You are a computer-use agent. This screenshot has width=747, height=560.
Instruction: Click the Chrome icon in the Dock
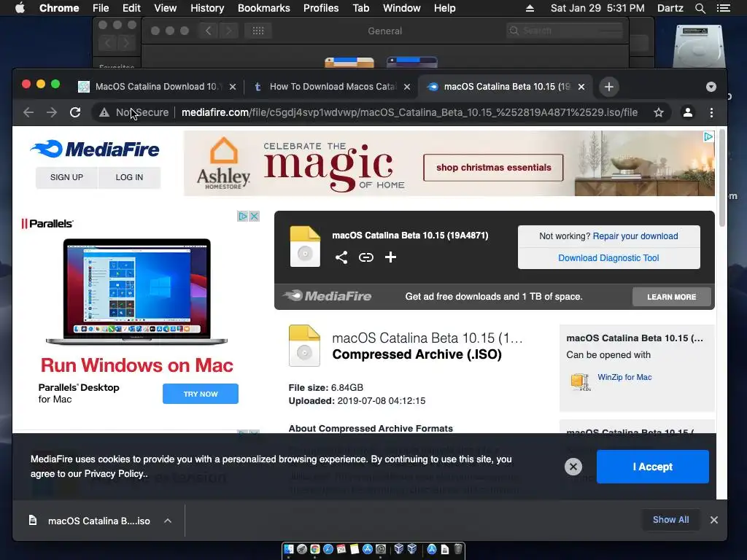tap(315, 549)
